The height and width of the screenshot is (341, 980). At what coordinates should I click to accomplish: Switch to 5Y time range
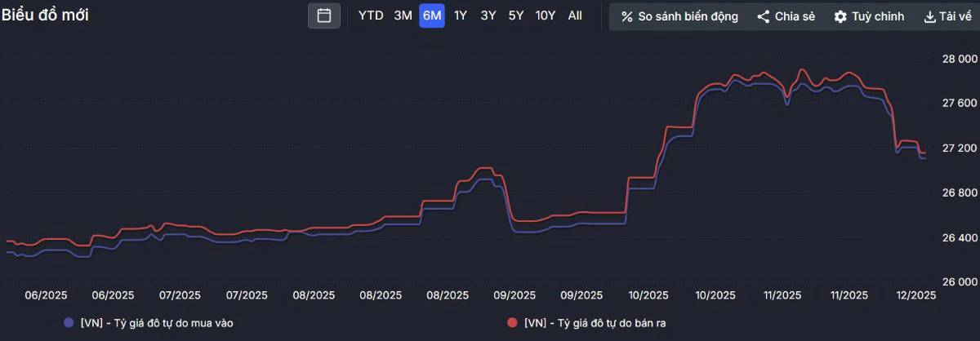(x=516, y=15)
